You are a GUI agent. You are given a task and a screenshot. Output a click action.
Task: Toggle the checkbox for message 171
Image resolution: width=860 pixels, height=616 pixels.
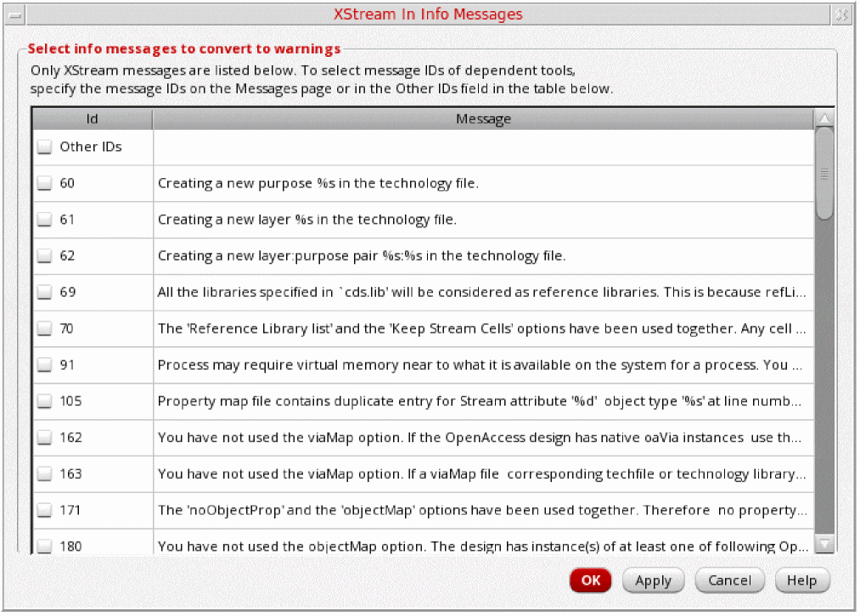coord(44,510)
